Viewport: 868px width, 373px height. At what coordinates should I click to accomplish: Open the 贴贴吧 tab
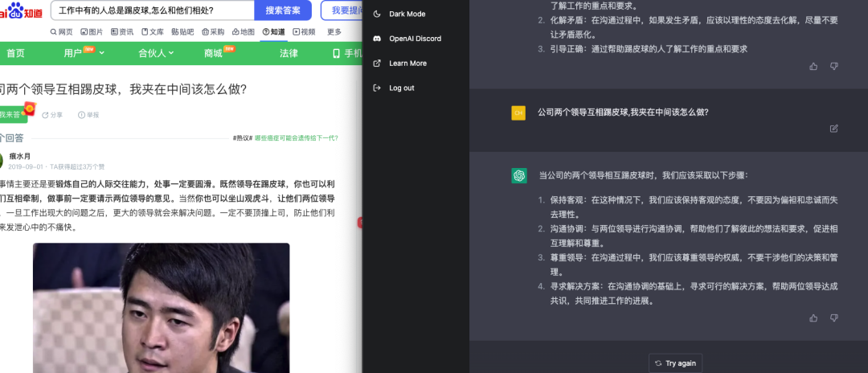pos(182,32)
